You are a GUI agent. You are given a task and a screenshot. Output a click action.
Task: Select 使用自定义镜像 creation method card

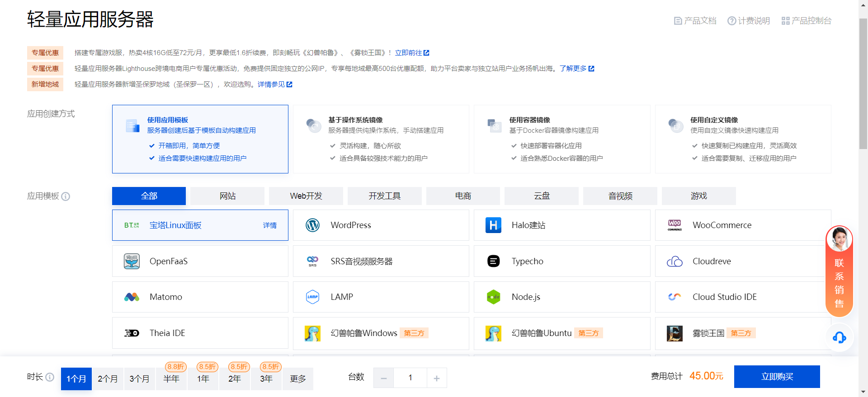point(743,139)
